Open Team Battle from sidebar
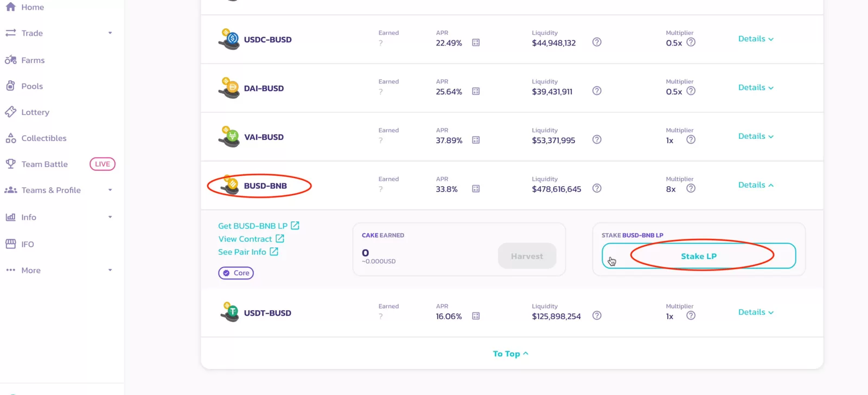The height and width of the screenshot is (395, 868). pyautogui.click(x=44, y=164)
